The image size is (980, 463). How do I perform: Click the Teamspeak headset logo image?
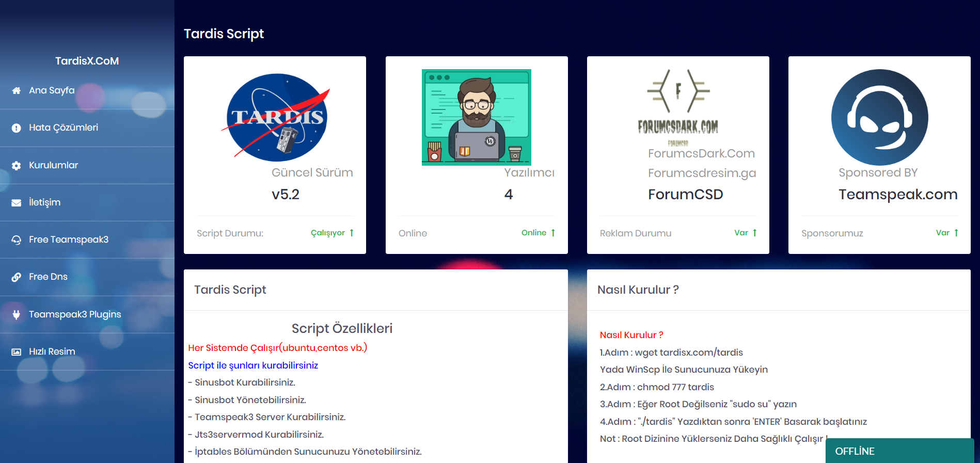click(879, 117)
